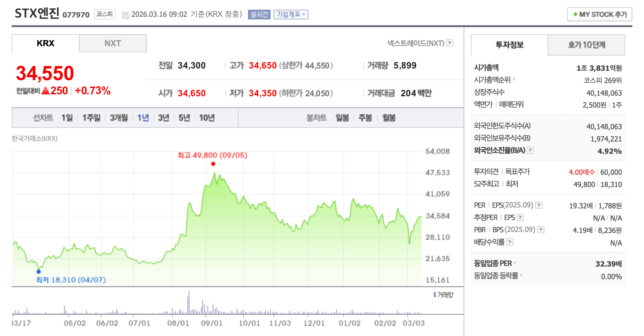Click the current price 34,550

point(45,73)
